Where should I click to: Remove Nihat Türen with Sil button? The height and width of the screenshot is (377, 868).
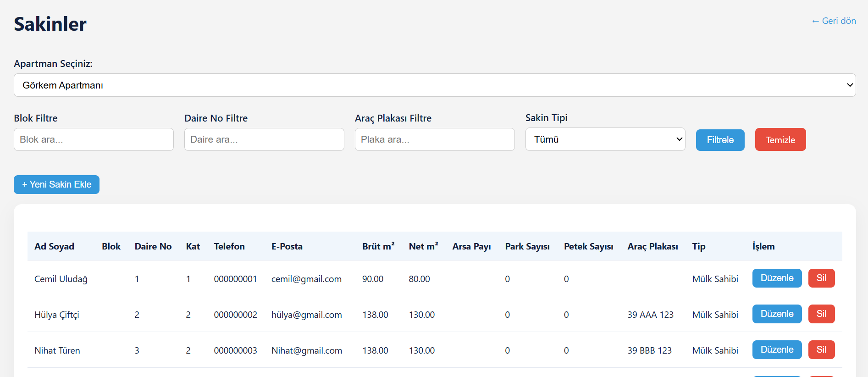(x=821, y=350)
